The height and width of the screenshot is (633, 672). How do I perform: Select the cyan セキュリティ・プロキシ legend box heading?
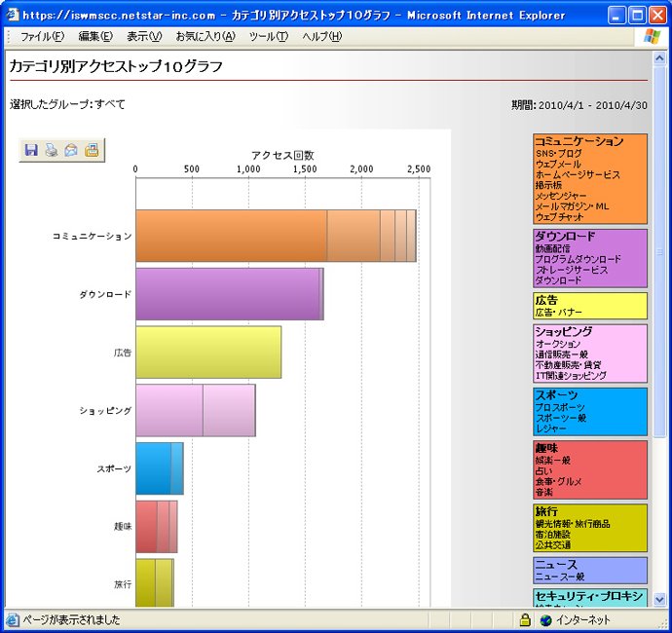[589, 597]
